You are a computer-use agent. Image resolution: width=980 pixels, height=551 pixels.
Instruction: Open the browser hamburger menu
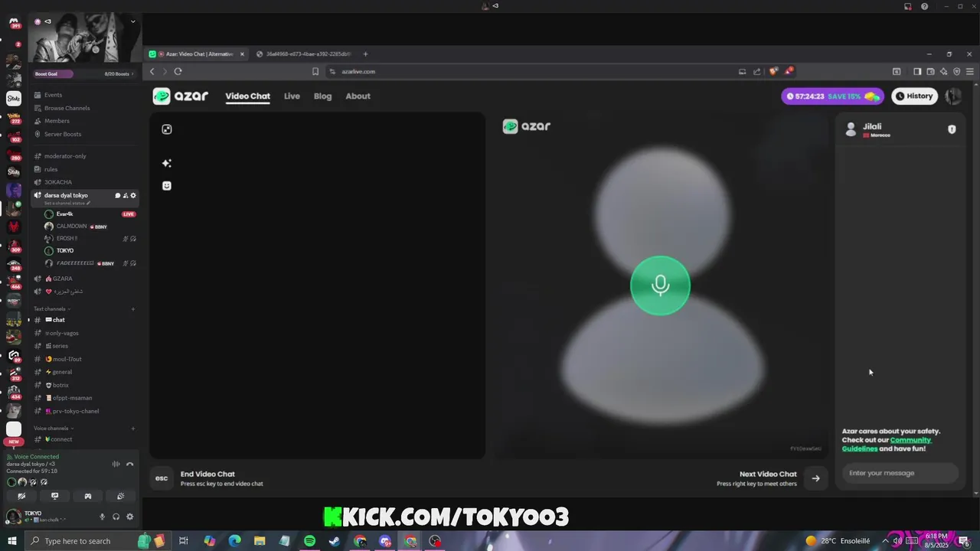(970, 71)
